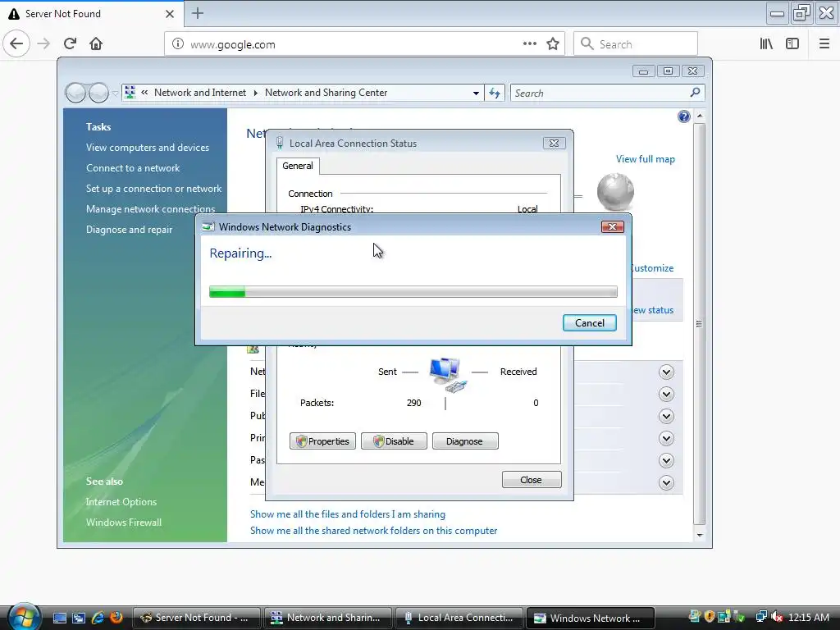Screen dimensions: 840x630
Task: Close the Windows Network Diagnostics dialog
Action: point(612,226)
